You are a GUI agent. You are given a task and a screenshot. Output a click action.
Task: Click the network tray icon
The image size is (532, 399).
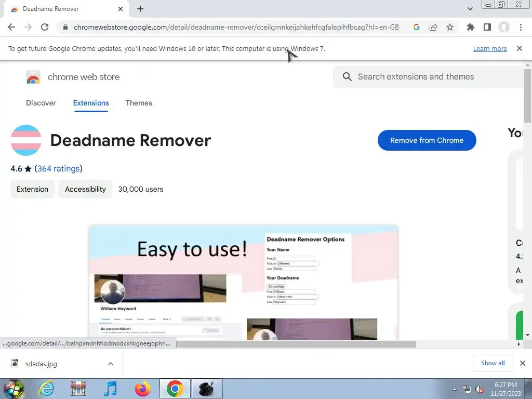point(467,389)
